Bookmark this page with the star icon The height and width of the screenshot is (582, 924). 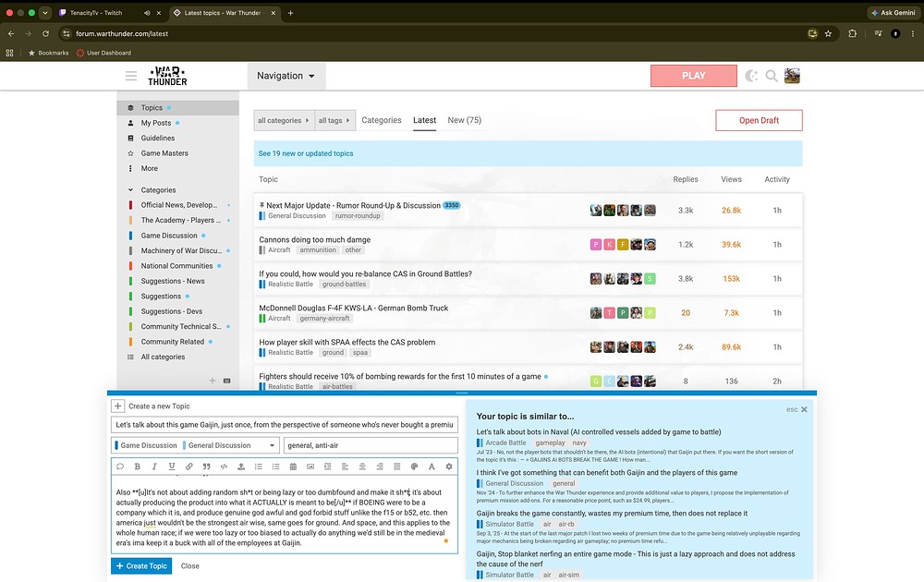pyautogui.click(x=828, y=33)
